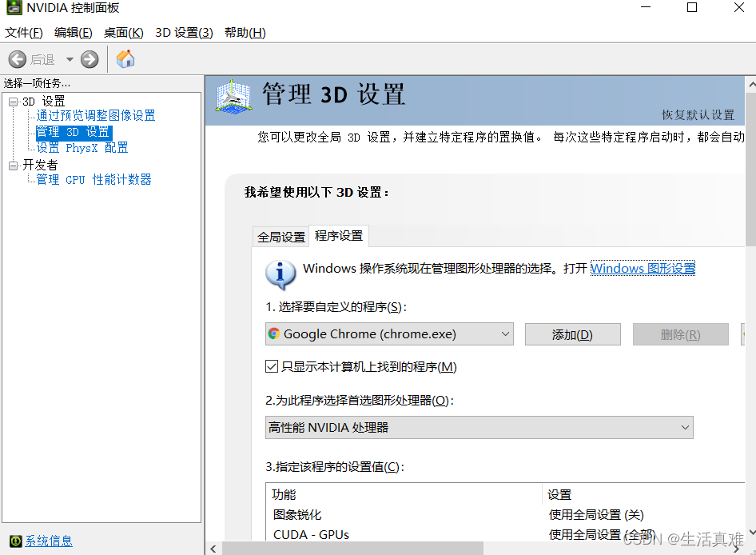The image size is (756, 555).
Task: Click the 添加(D) button
Action: point(572,334)
